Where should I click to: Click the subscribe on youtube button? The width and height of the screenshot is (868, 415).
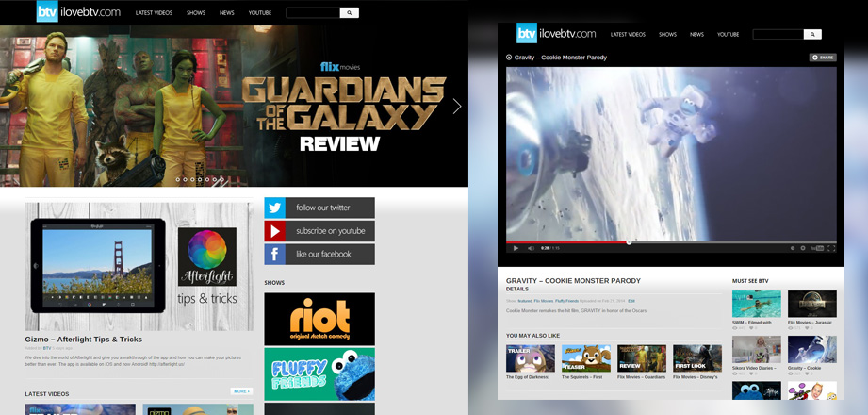[x=319, y=231]
